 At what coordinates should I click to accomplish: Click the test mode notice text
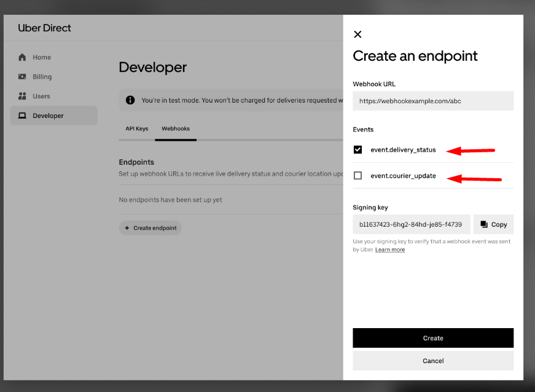tap(242, 100)
